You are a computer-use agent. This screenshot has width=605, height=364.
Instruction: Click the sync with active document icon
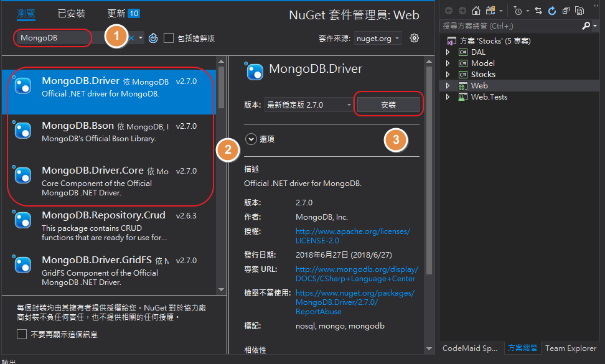pos(538,11)
